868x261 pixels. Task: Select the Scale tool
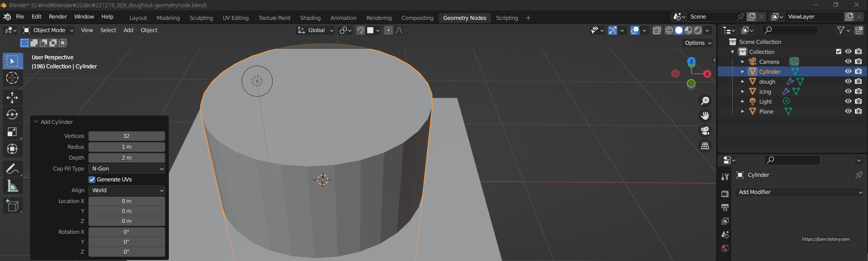coord(13,132)
